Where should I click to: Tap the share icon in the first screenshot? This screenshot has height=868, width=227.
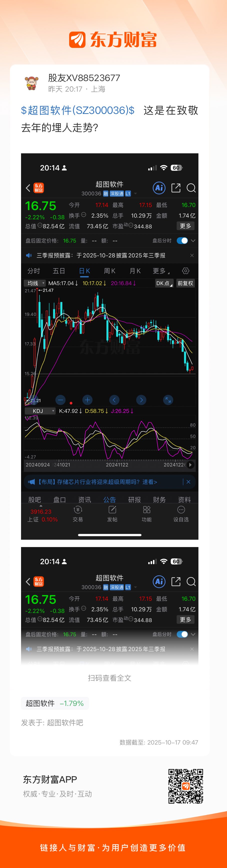tap(176, 188)
